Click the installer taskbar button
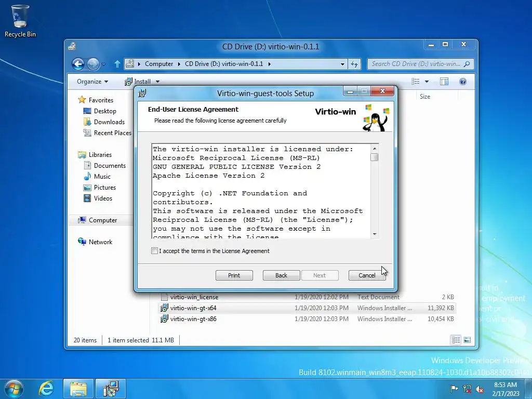Image resolution: width=532 pixels, height=399 pixels. (111, 389)
